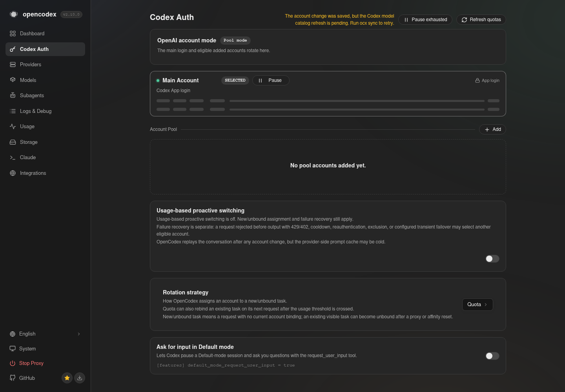Click the v2.10.0 version badge

click(x=71, y=15)
